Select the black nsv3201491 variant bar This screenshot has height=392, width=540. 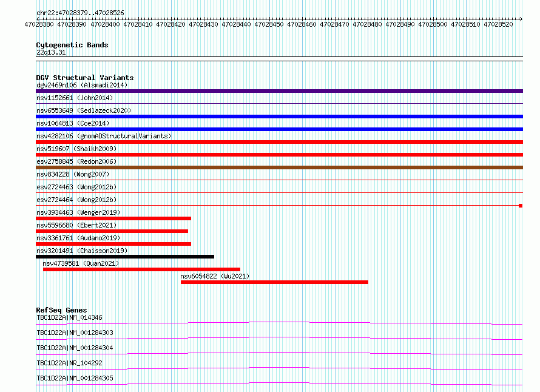pos(125,257)
